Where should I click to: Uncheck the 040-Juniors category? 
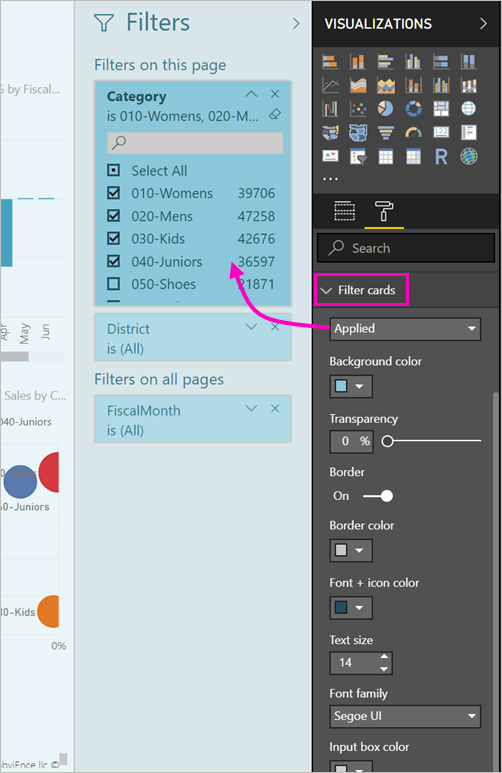point(113,261)
